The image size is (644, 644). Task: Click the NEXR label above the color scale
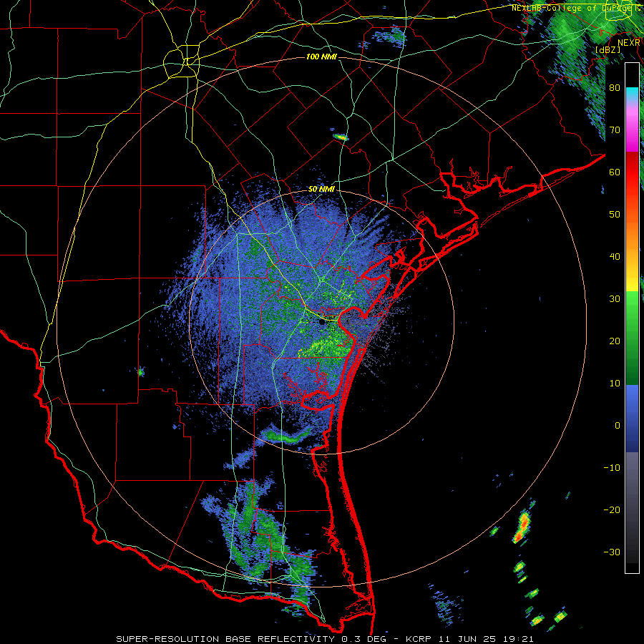pyautogui.click(x=628, y=43)
